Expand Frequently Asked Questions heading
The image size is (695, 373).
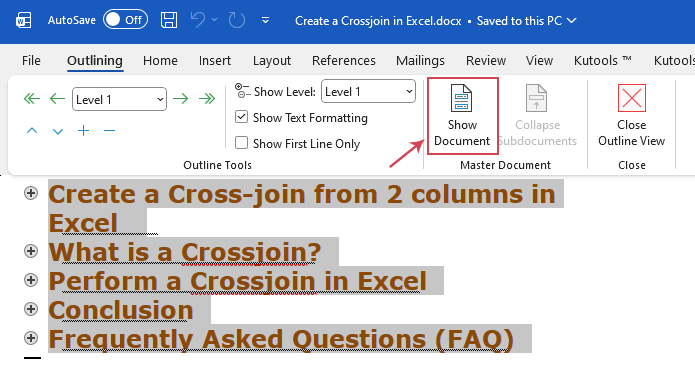coord(31,338)
